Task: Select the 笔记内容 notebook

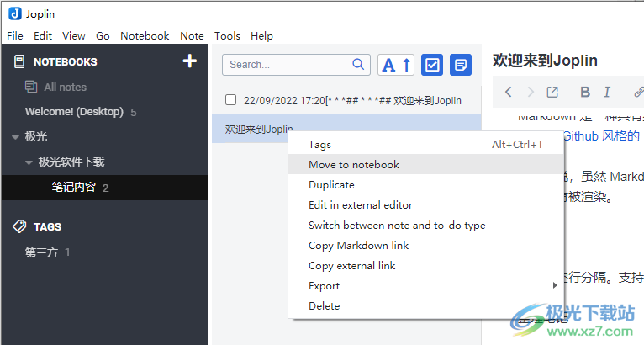Action: coord(104,188)
